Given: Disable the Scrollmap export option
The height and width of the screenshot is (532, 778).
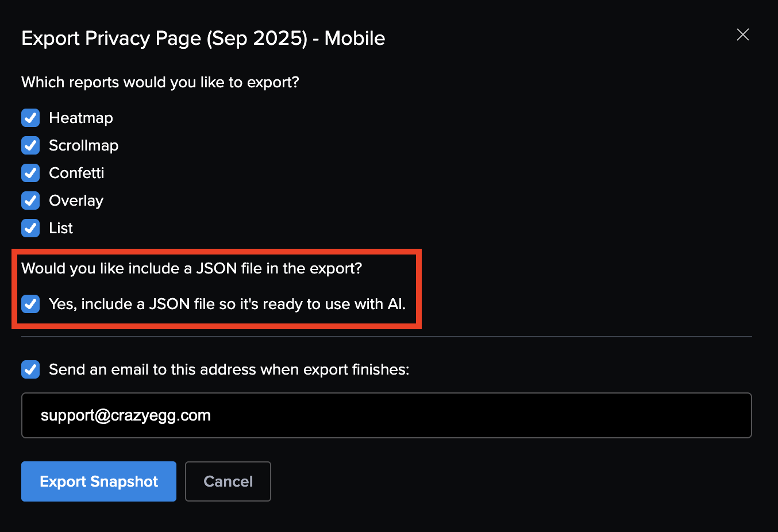Looking at the screenshot, I should click(x=30, y=145).
